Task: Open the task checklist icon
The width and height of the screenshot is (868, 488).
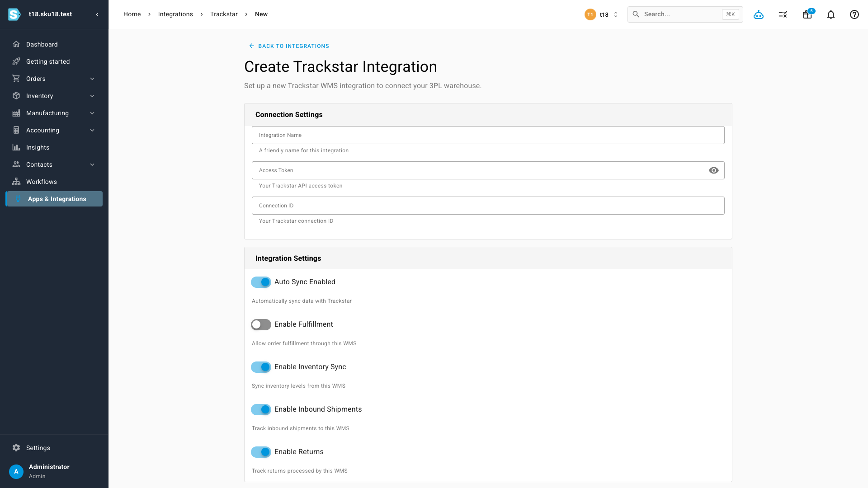Action: tap(783, 14)
